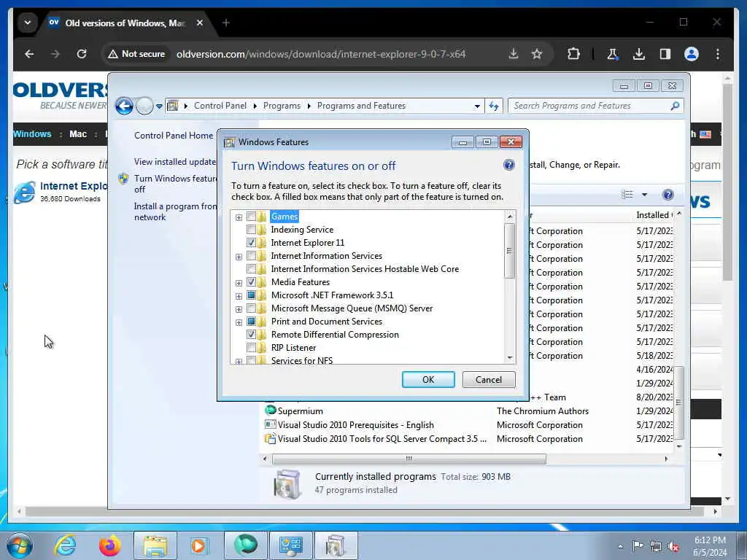Open Windows Explorer from taskbar

pyautogui.click(x=155, y=545)
